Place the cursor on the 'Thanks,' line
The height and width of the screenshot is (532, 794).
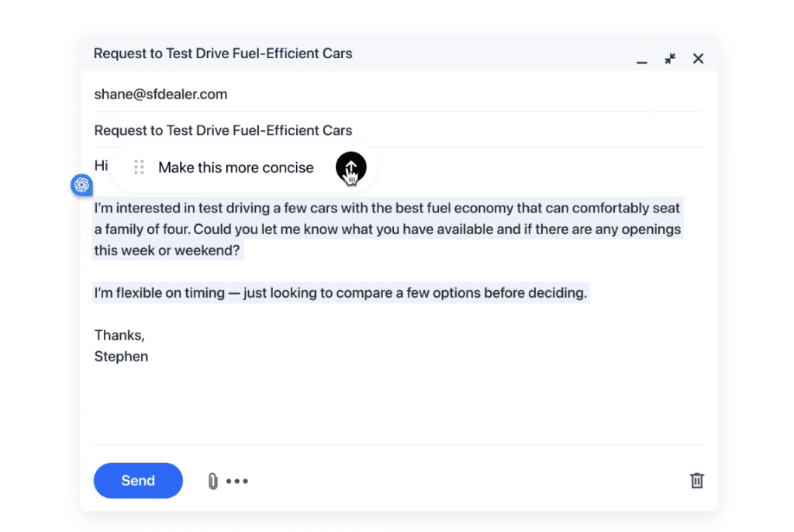tap(119, 335)
